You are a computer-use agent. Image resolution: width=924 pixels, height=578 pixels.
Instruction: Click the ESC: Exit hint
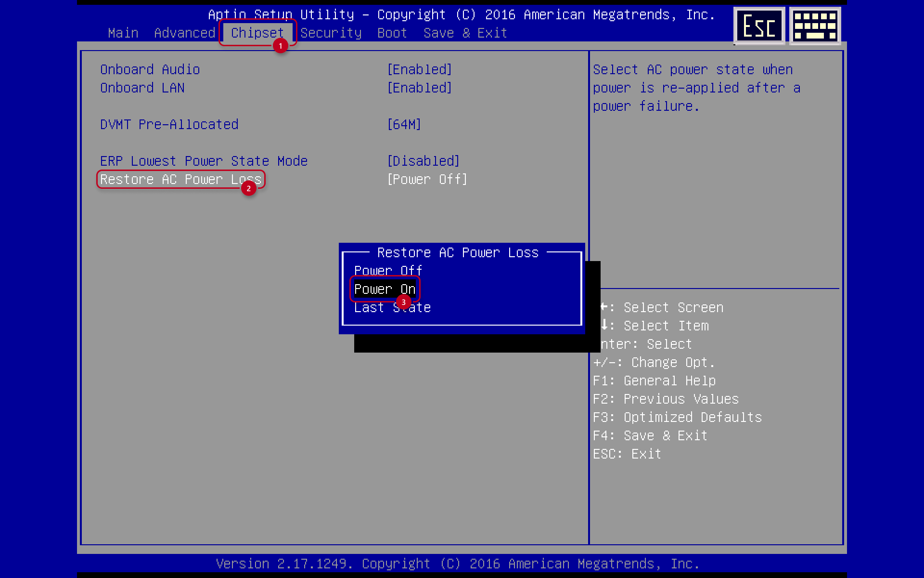tap(628, 454)
